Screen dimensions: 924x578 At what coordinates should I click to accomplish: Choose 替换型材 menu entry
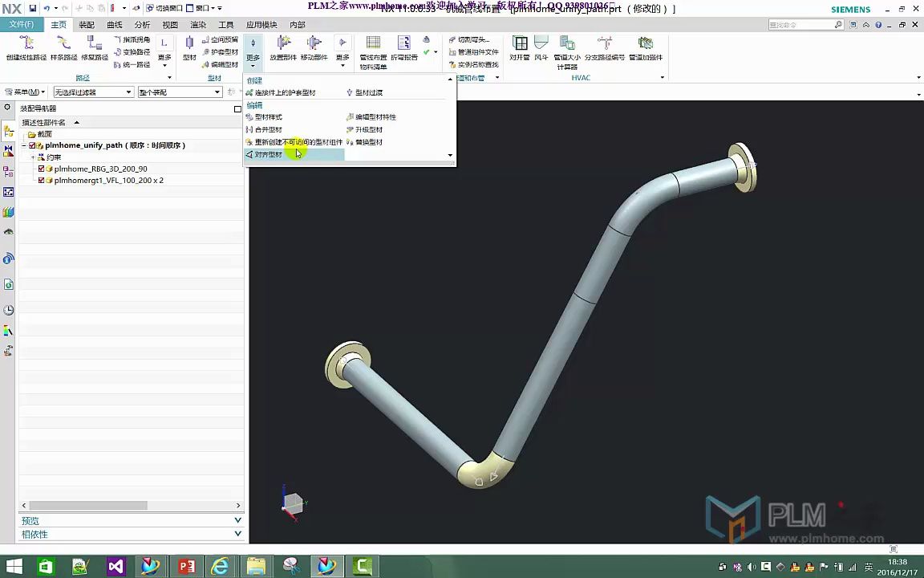(x=365, y=142)
